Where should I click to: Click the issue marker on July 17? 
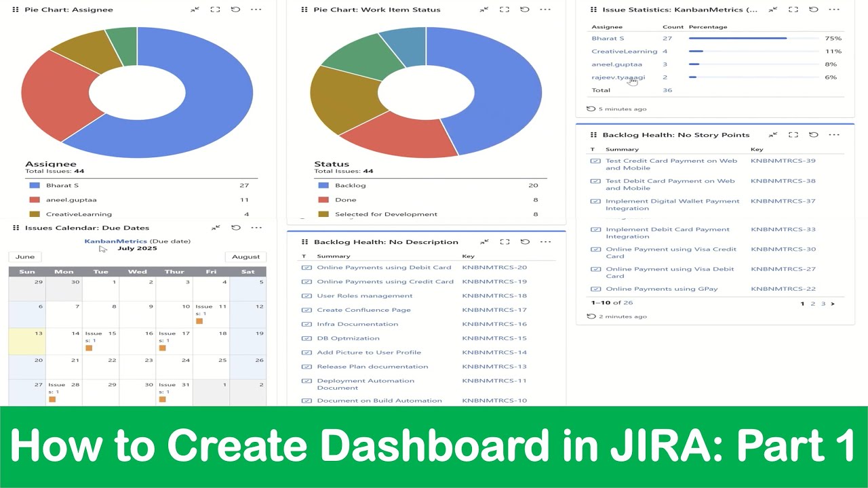coord(163,348)
